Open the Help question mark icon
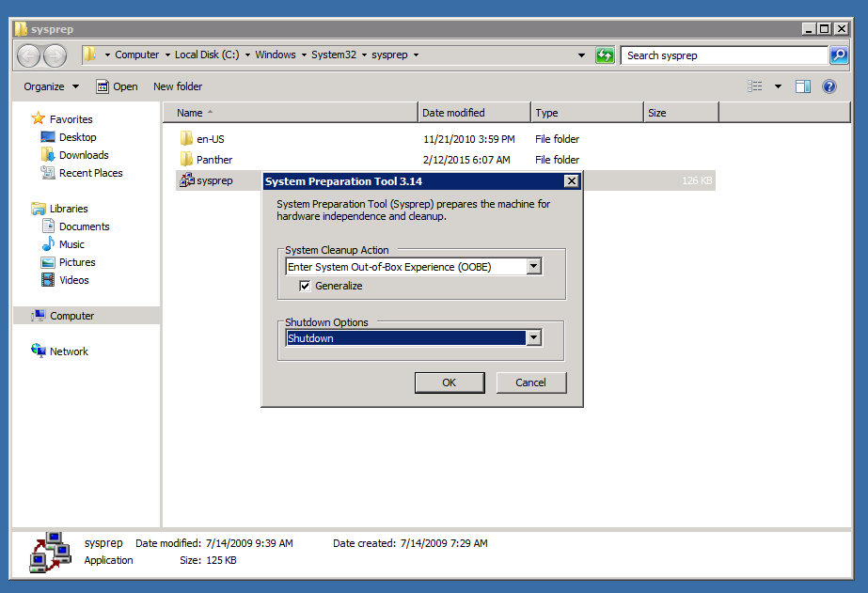The width and height of the screenshot is (868, 593). click(x=829, y=86)
